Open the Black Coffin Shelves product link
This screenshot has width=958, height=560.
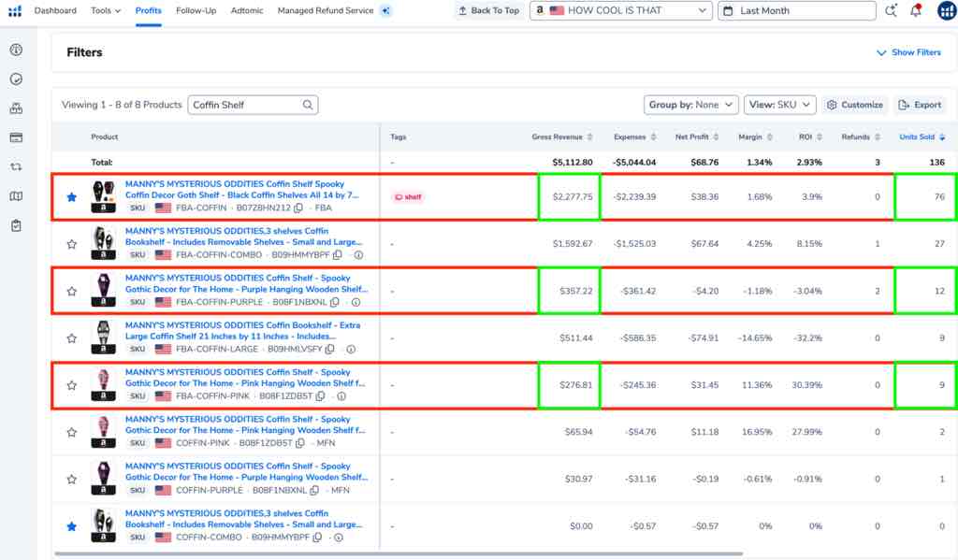(242, 189)
